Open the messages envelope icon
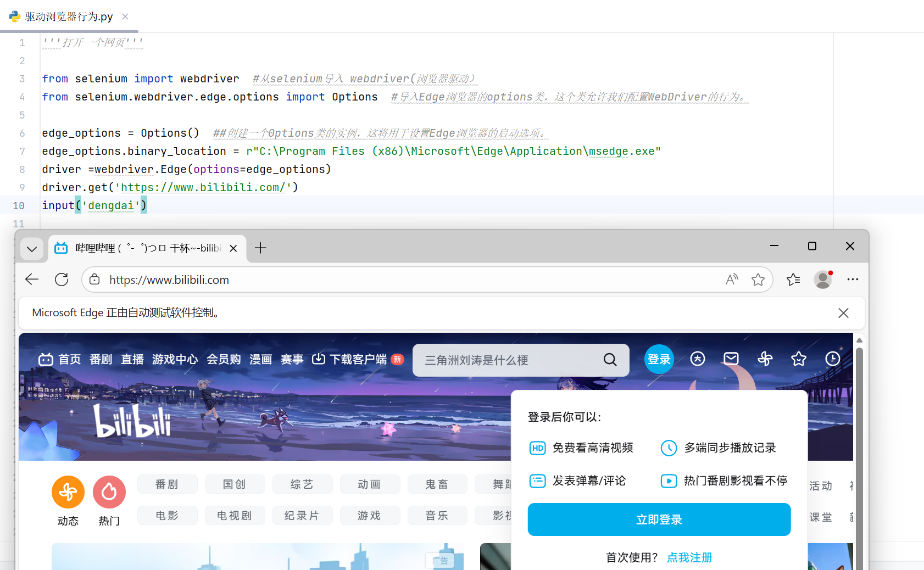 [731, 359]
